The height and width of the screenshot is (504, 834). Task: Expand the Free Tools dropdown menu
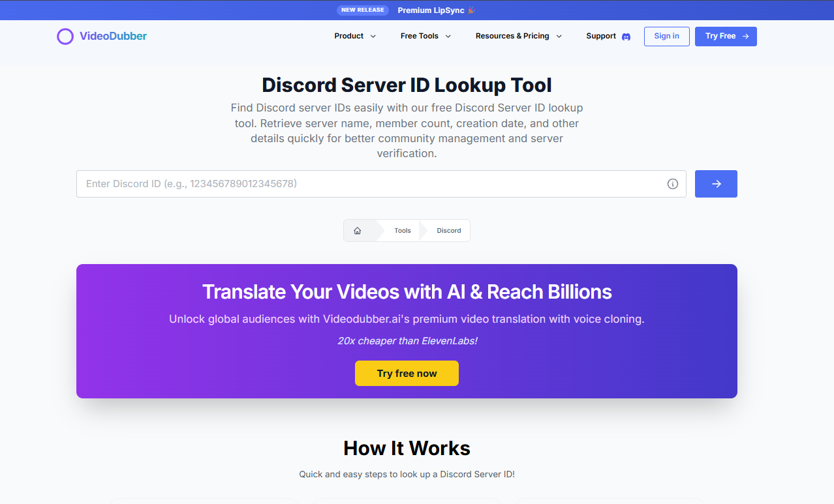pos(425,36)
